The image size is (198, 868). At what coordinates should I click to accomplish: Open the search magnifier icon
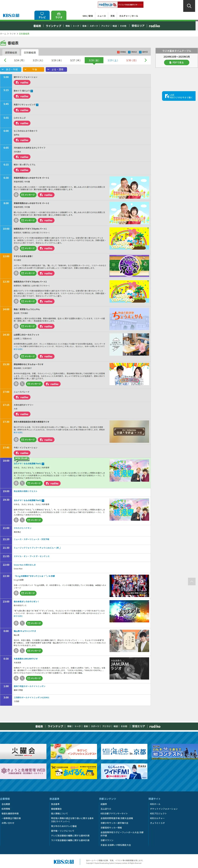(x=189, y=6)
